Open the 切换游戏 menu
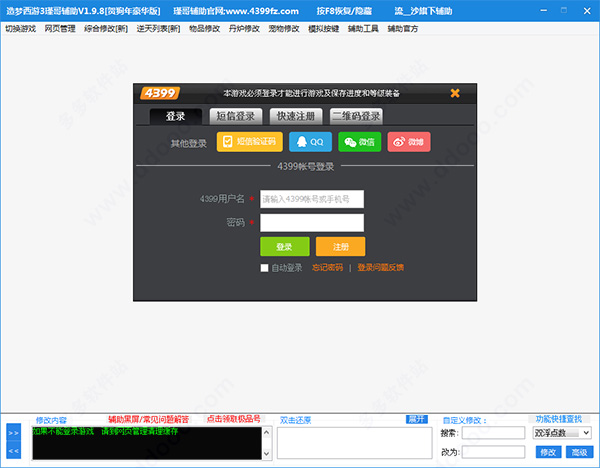 pos(21,29)
